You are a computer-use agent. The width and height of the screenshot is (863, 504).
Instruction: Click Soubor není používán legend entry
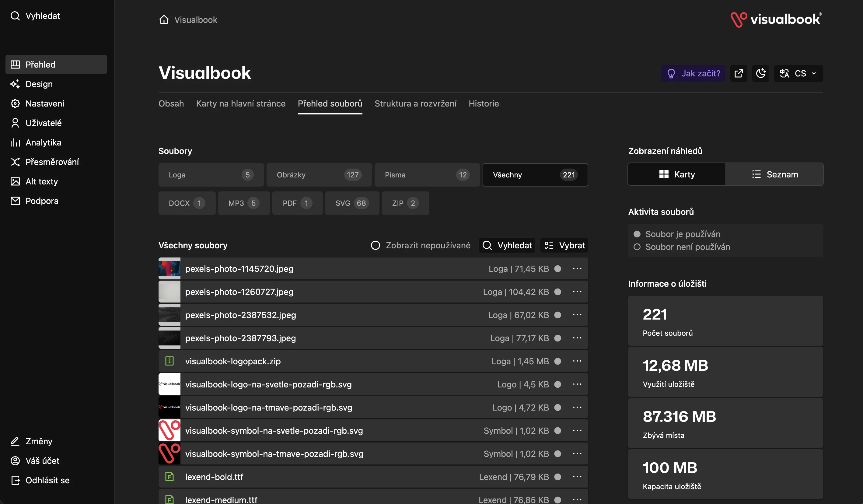(682, 247)
